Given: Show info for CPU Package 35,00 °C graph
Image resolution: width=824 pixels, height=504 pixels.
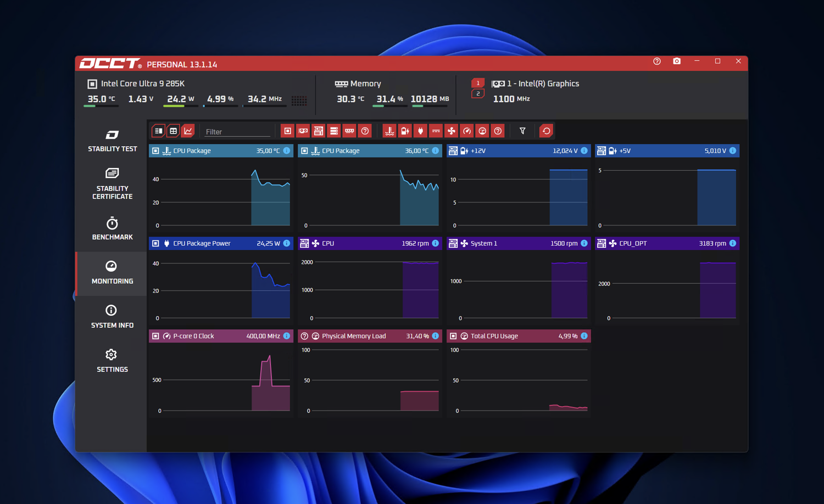Looking at the screenshot, I should coord(286,150).
